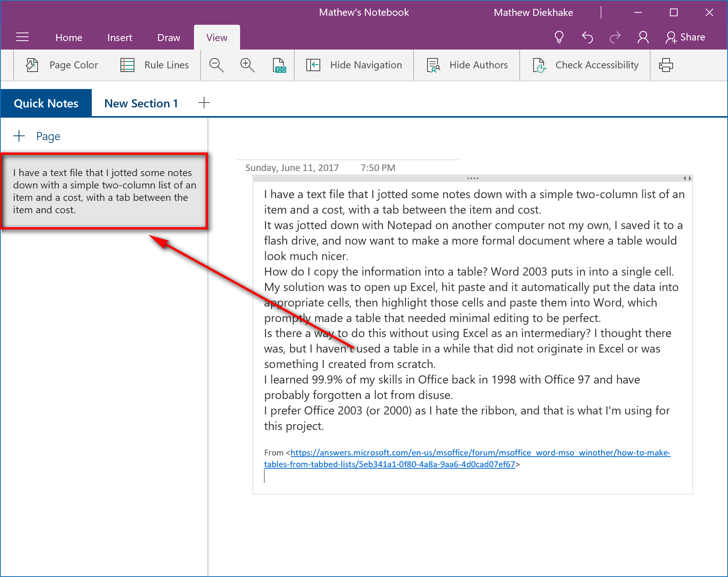Click the note container width arrows
The width and height of the screenshot is (728, 577).
(687, 178)
